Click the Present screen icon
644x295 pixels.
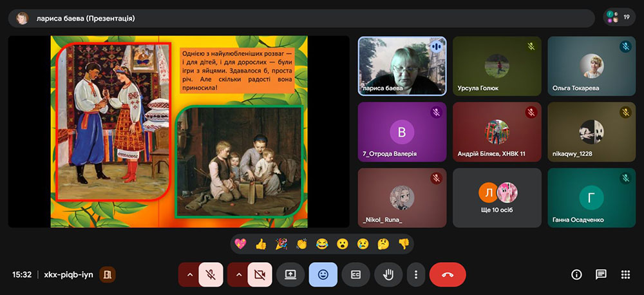[x=290, y=274]
